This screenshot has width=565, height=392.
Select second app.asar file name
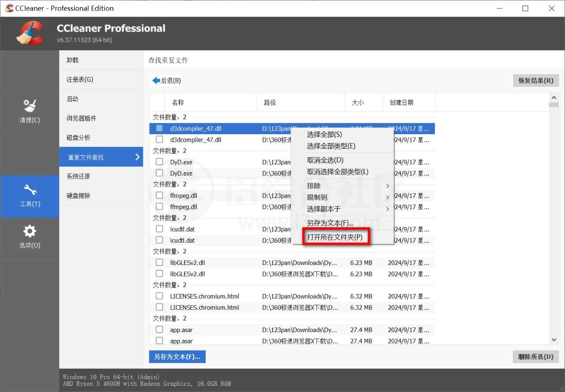pyautogui.click(x=181, y=341)
